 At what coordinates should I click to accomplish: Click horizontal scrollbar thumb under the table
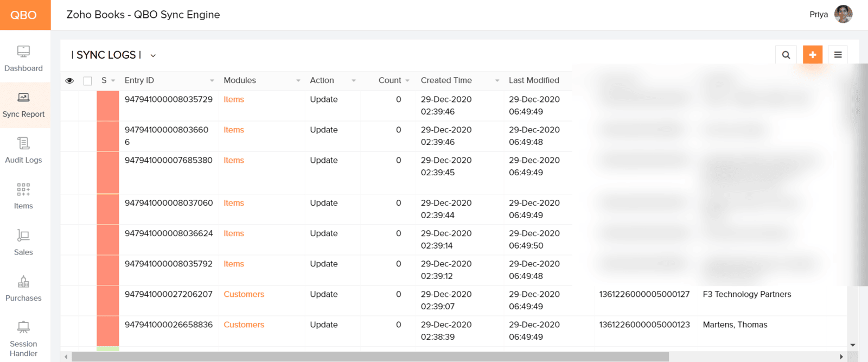click(370, 357)
